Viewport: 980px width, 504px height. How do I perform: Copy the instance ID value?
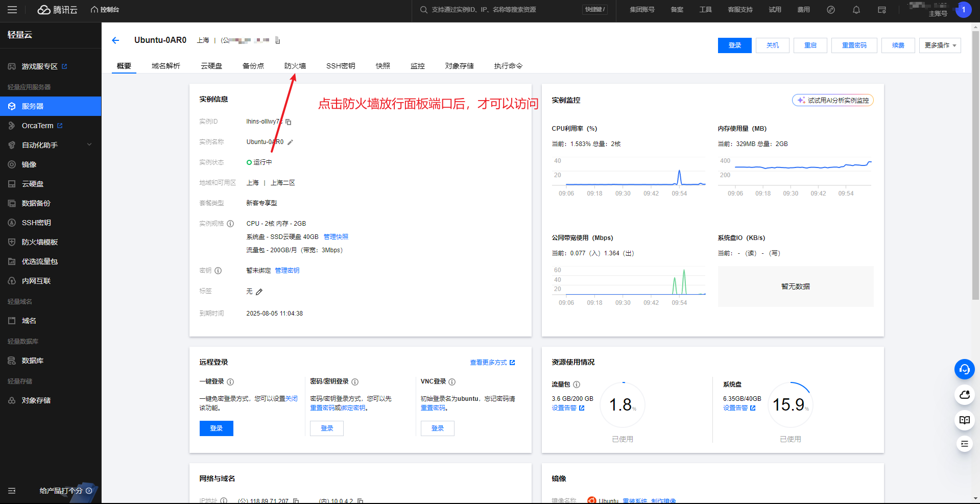coord(289,122)
